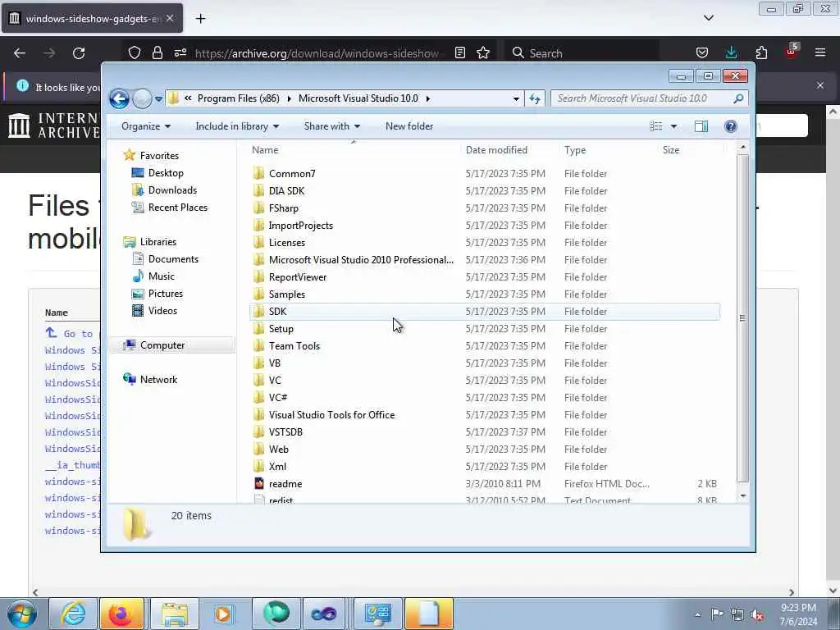Select the Licenses folder
The image size is (840, 630).
pyautogui.click(x=286, y=242)
